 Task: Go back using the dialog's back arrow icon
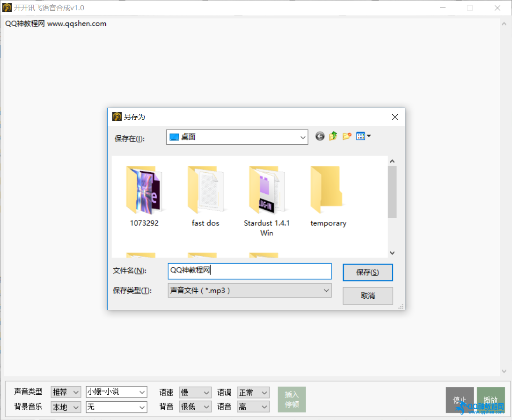(320, 136)
